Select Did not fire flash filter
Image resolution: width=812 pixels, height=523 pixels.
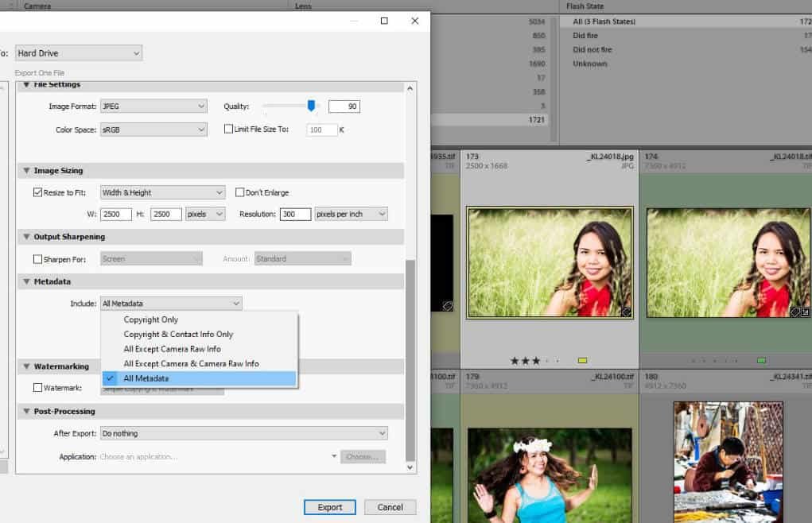pyautogui.click(x=686, y=49)
